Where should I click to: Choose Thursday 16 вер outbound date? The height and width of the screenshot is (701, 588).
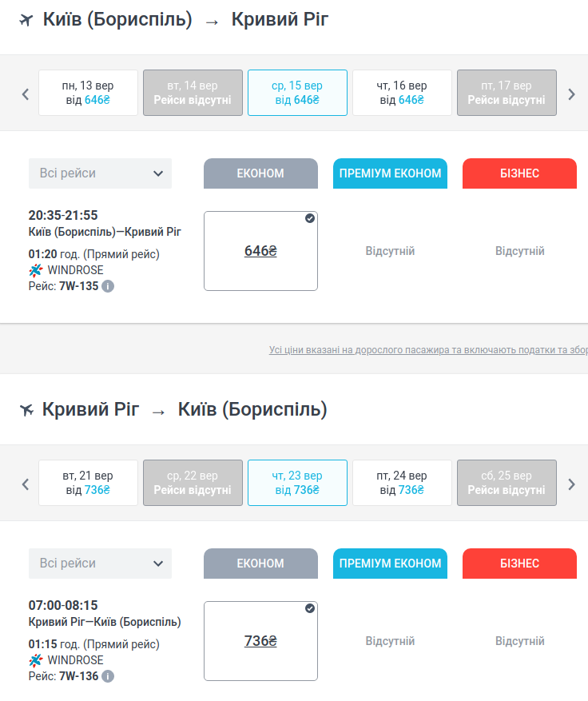402,93
